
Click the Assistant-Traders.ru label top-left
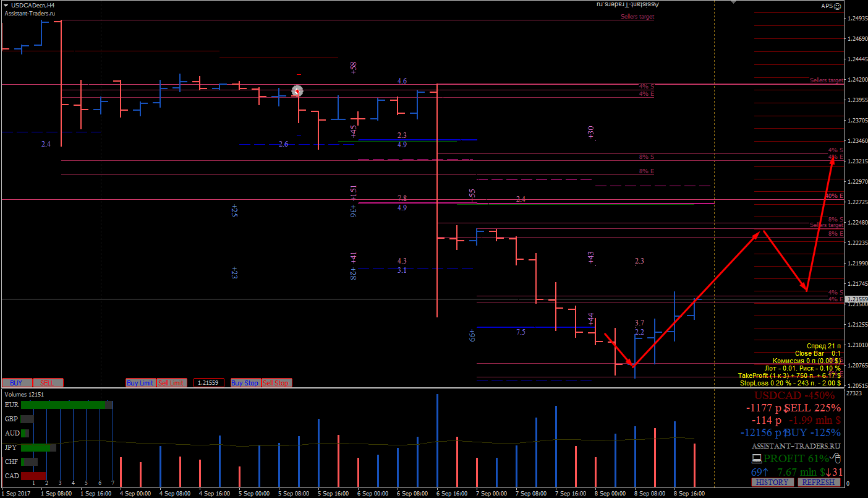(x=30, y=13)
